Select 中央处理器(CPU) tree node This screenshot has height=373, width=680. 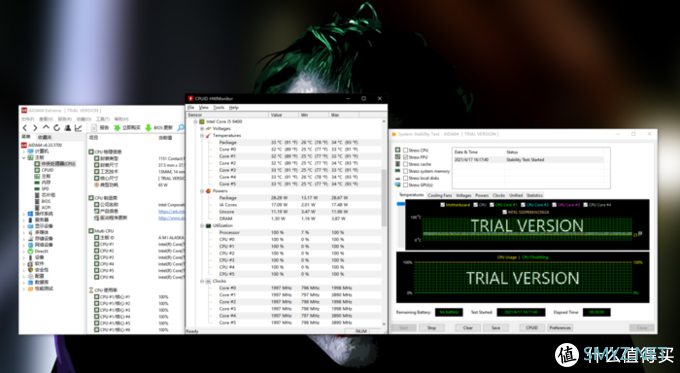point(55,164)
